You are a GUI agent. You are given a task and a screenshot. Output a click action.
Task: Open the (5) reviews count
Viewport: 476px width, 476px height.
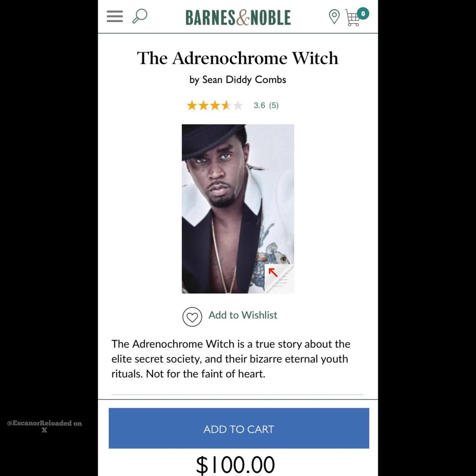[274, 106]
